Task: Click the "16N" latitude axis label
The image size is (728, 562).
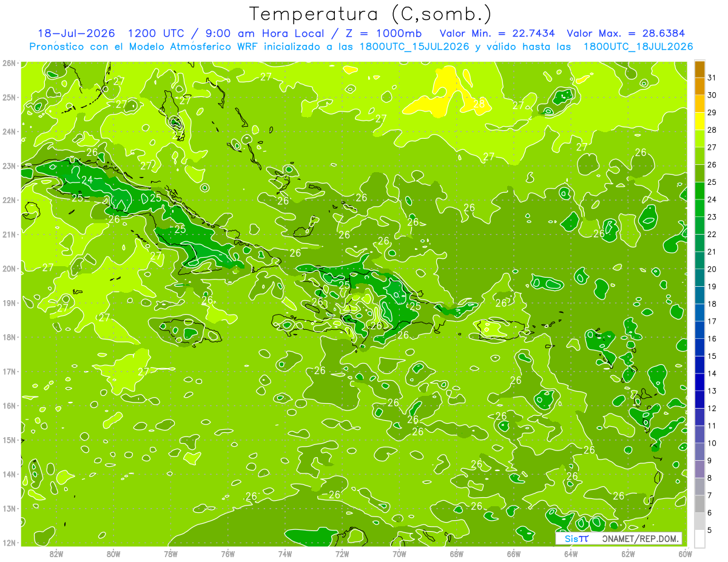Action: [9, 406]
